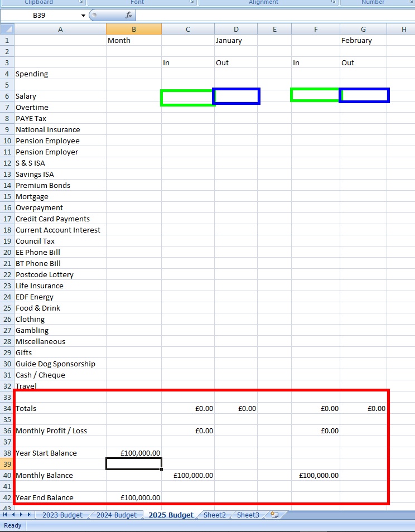Select the January Salary In cell
The width and height of the screenshot is (415, 532).
tap(187, 97)
